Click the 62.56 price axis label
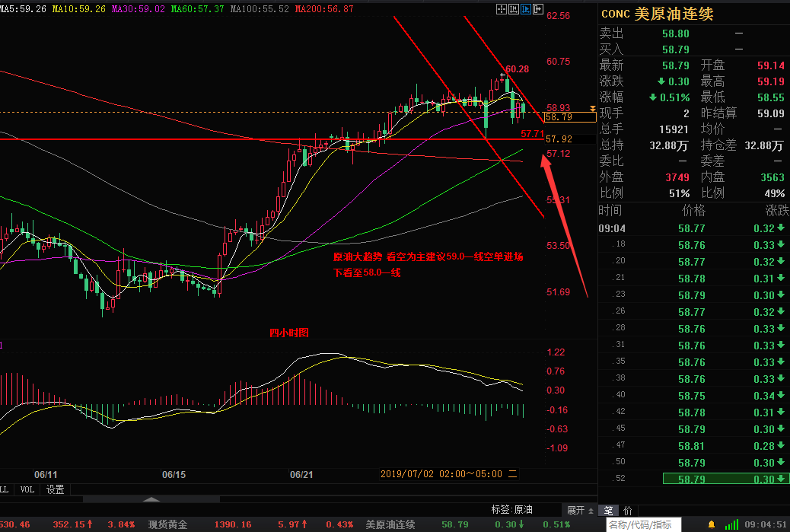Image resolution: width=790 pixels, height=532 pixels. coord(558,16)
